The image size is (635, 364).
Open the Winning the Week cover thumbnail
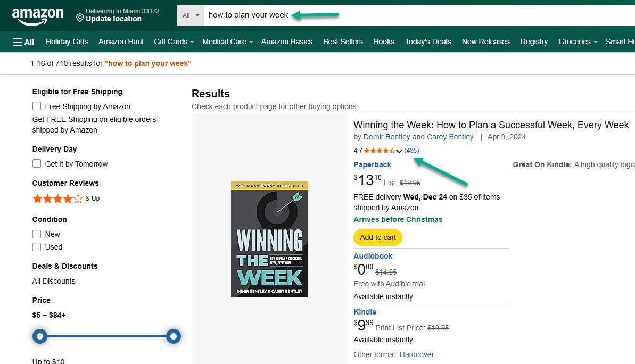(269, 239)
